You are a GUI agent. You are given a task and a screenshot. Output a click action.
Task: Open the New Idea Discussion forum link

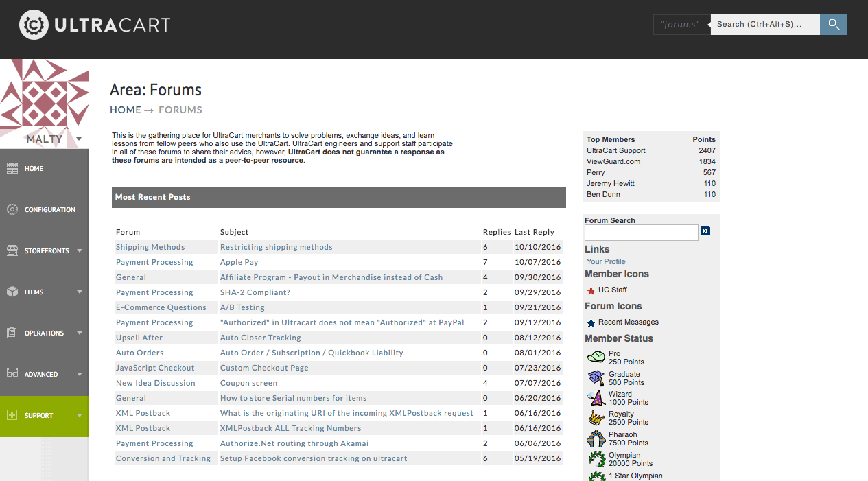156,383
